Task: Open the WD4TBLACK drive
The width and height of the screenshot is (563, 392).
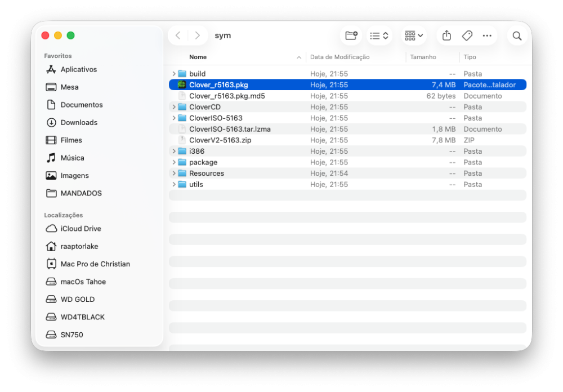Action: click(83, 317)
